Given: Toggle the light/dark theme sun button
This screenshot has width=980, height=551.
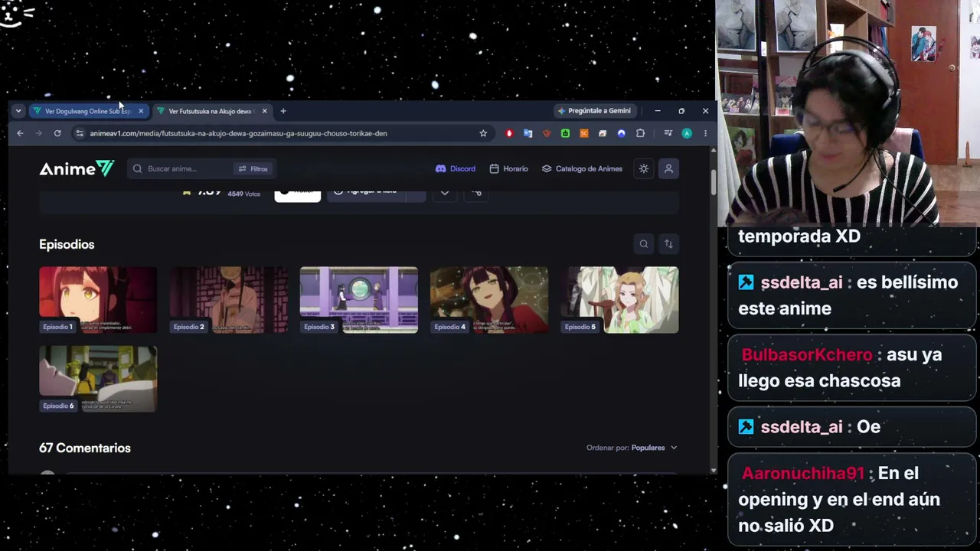Looking at the screenshot, I should coord(644,168).
